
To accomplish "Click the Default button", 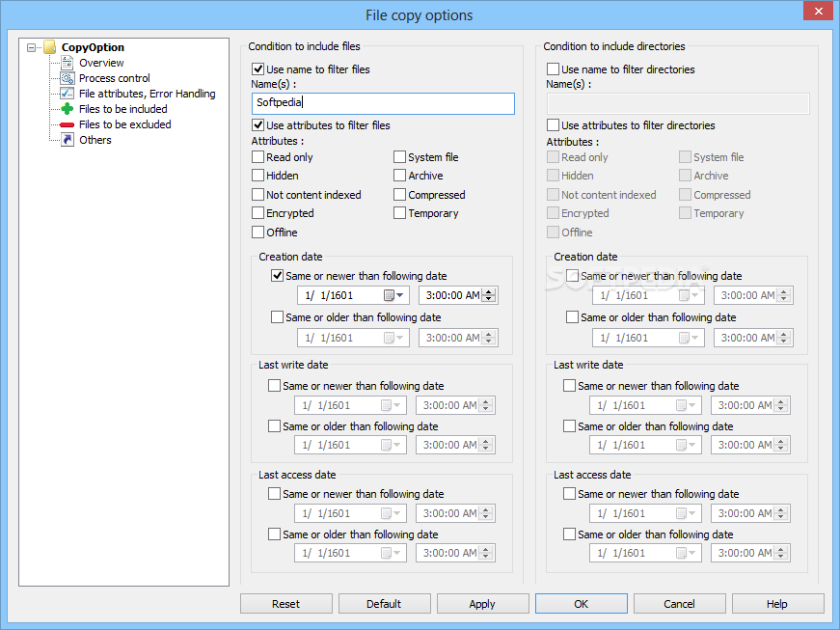I will coord(384,604).
